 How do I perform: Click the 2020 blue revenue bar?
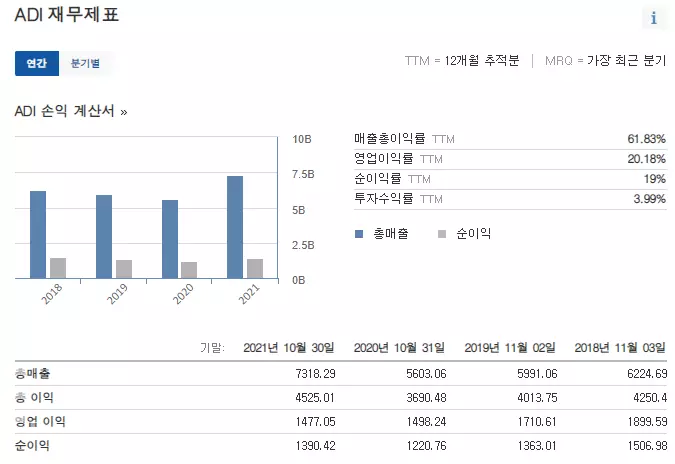click(x=170, y=239)
